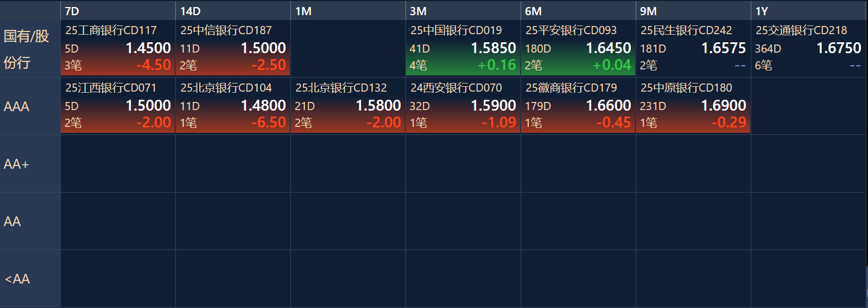The image size is (868, 308).
Task: Click the 1.5850 yield value
Action: [x=493, y=48]
